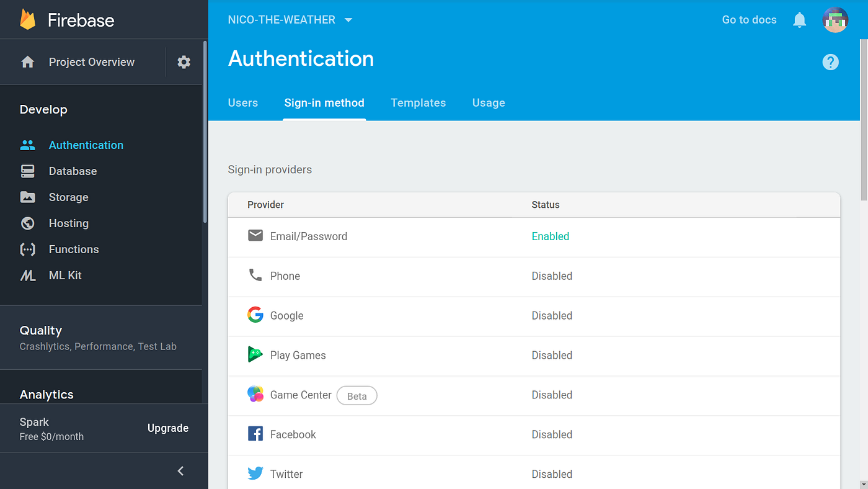This screenshot has width=868, height=489.
Task: Open project settings gear
Action: (184, 61)
